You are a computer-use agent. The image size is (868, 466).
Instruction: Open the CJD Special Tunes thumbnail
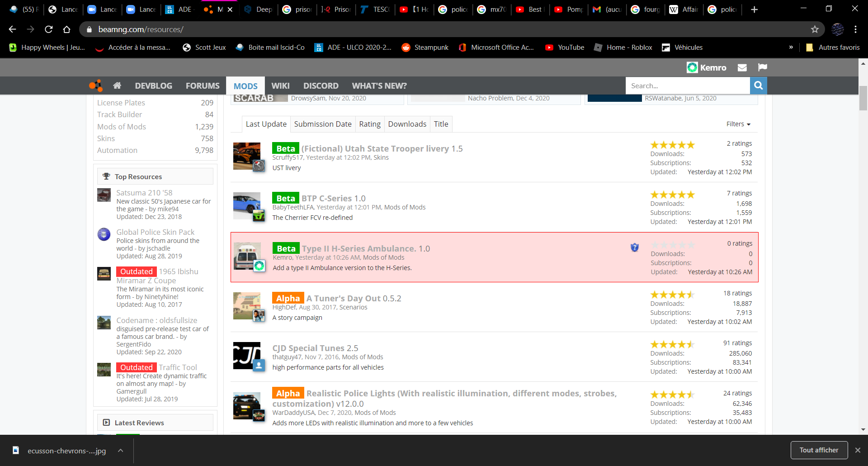247,356
